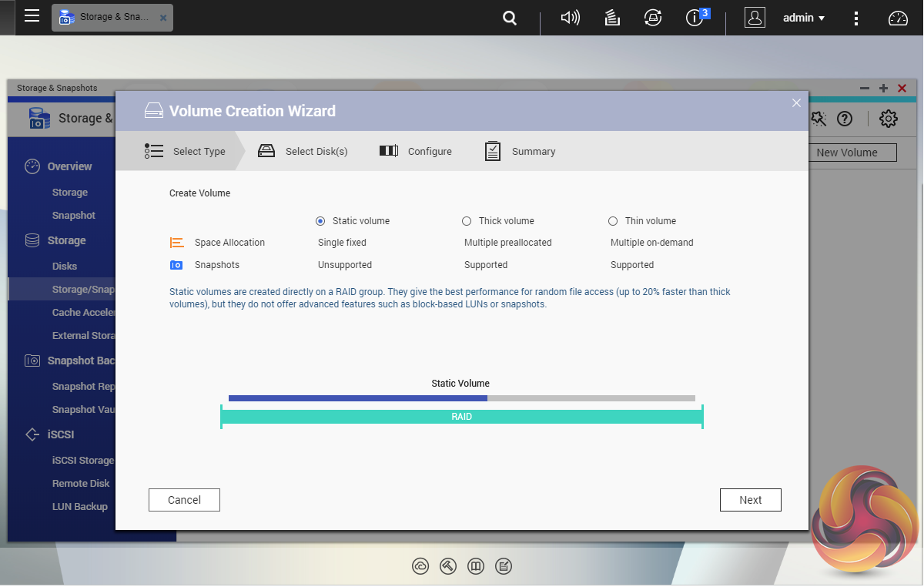The height and width of the screenshot is (587, 924).
Task: Cancel the Volume Creation Wizard
Action: click(x=184, y=499)
